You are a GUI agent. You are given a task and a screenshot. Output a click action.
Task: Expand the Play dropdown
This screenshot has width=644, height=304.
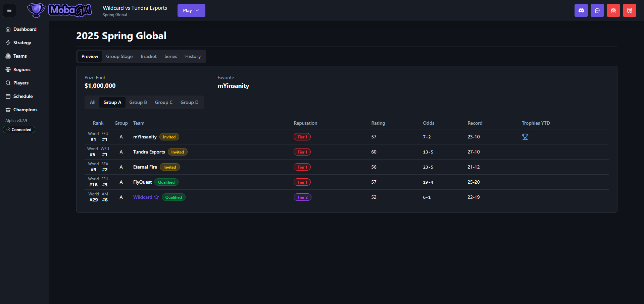click(191, 10)
